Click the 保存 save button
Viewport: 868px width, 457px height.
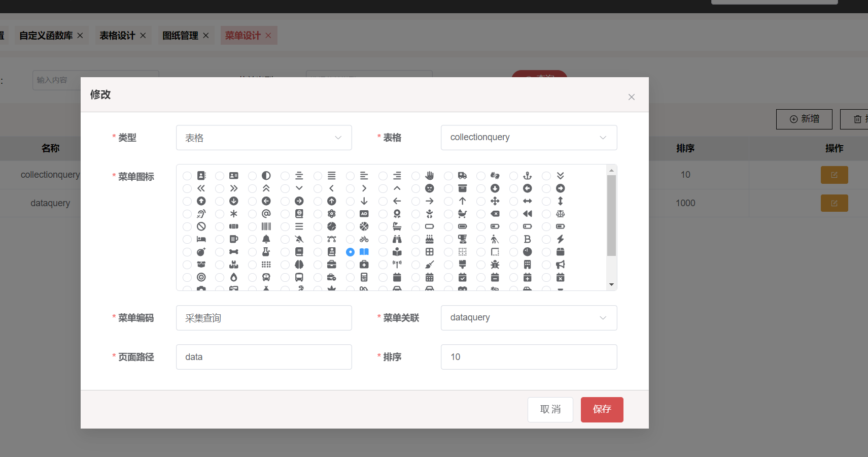602,410
